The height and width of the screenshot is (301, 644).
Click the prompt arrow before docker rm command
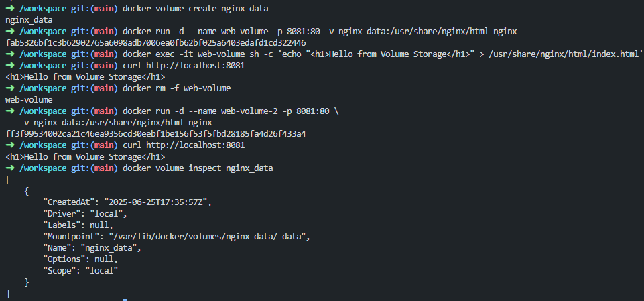10,88
